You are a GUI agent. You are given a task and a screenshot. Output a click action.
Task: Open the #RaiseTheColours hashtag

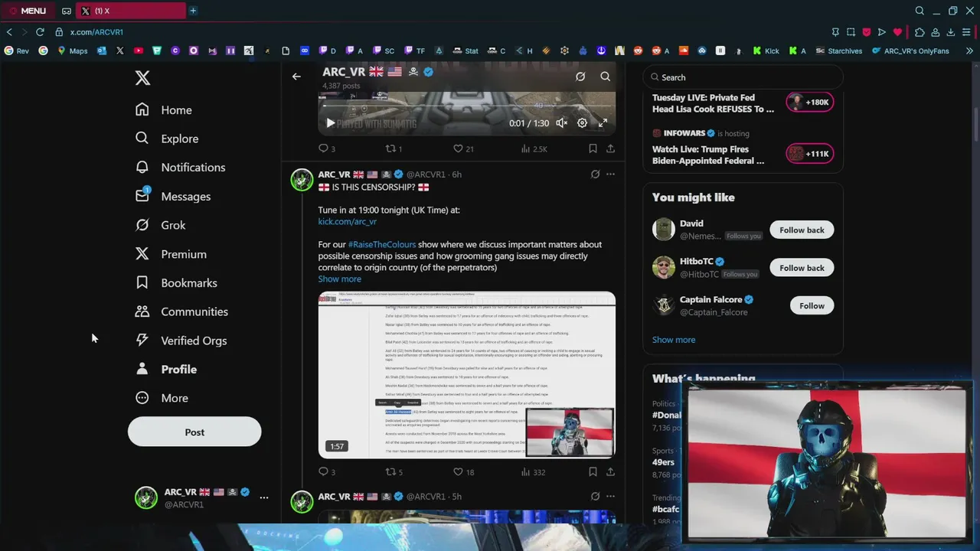(x=382, y=245)
